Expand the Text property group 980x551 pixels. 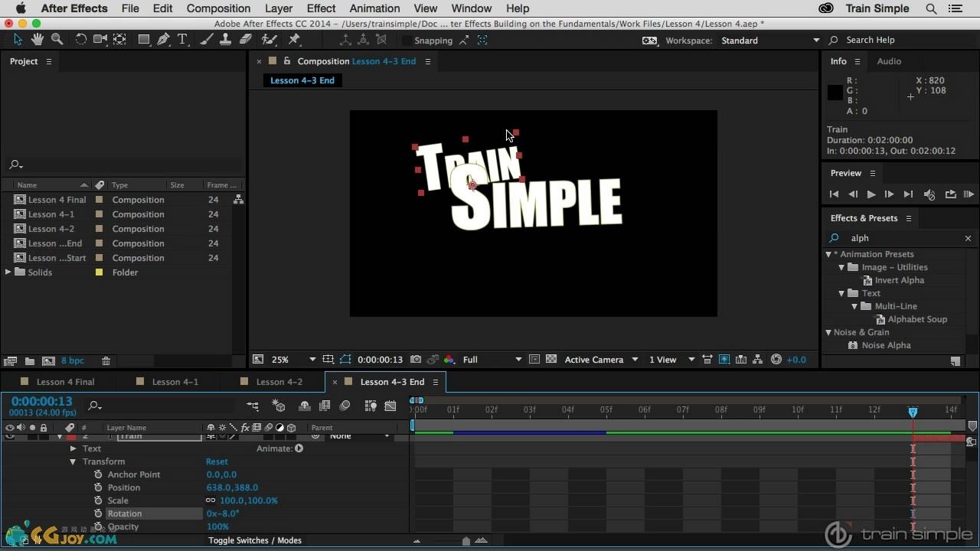[73, 448]
